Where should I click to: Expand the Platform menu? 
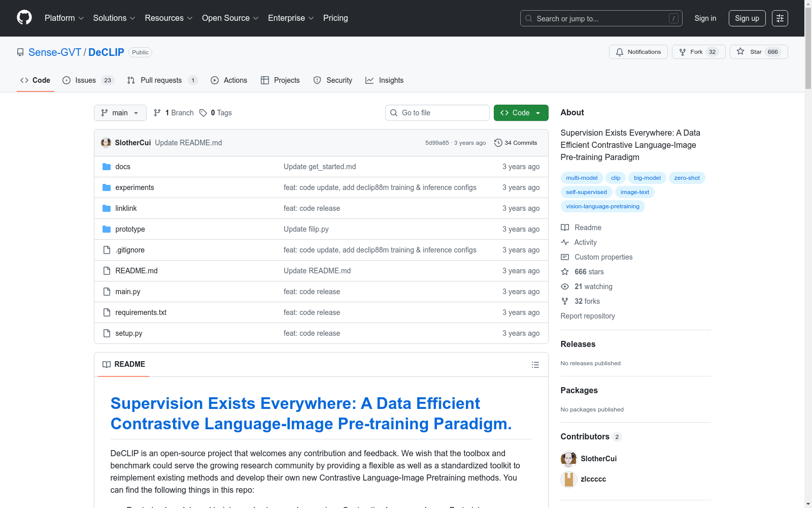(x=64, y=18)
